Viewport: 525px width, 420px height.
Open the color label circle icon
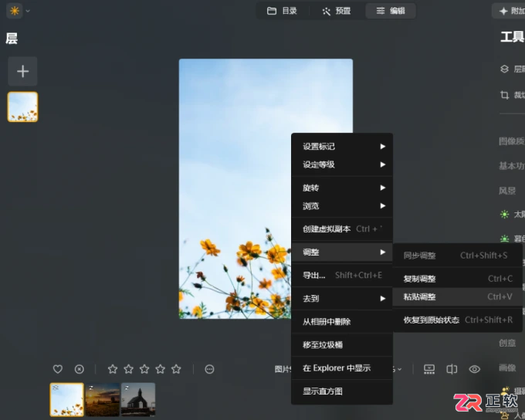point(209,369)
